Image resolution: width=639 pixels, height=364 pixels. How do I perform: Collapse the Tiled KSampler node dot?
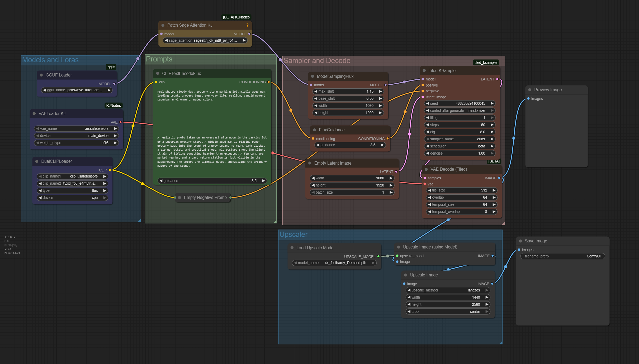pos(424,71)
